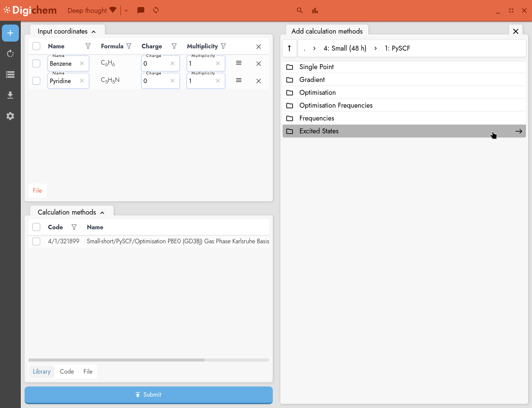Open the bar chart statistics icon

(315, 10)
